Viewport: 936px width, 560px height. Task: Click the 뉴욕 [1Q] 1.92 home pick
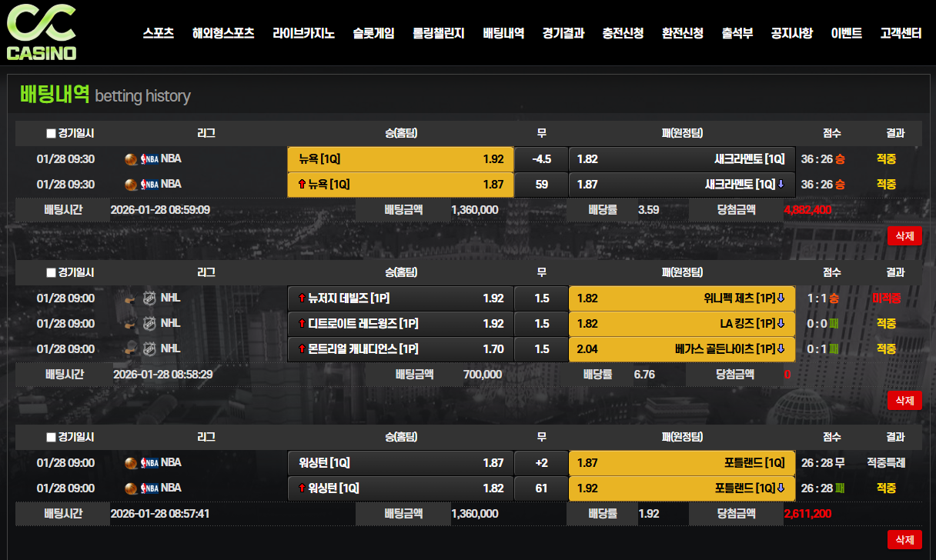click(400, 159)
